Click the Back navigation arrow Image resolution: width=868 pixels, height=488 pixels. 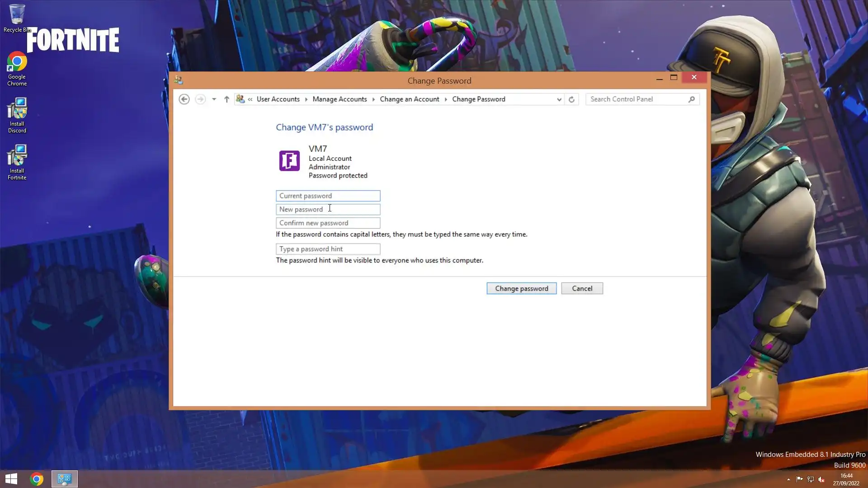(x=184, y=99)
